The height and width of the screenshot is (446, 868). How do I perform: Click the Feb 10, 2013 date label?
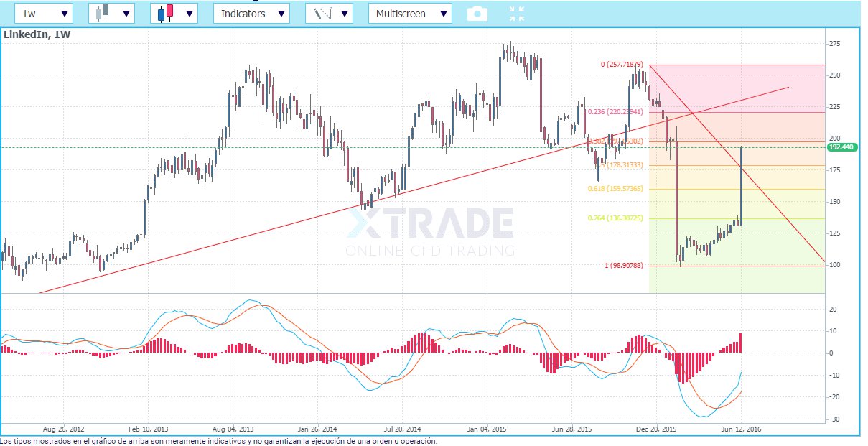[149, 429]
